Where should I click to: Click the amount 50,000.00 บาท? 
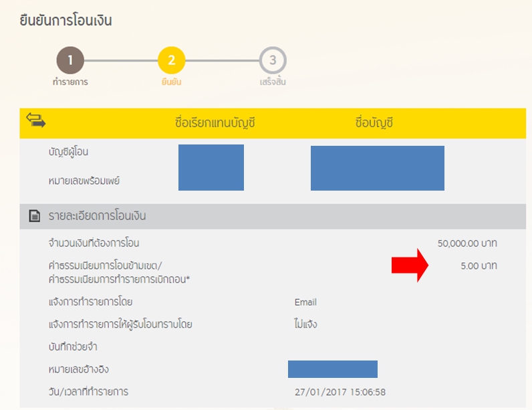467,243
